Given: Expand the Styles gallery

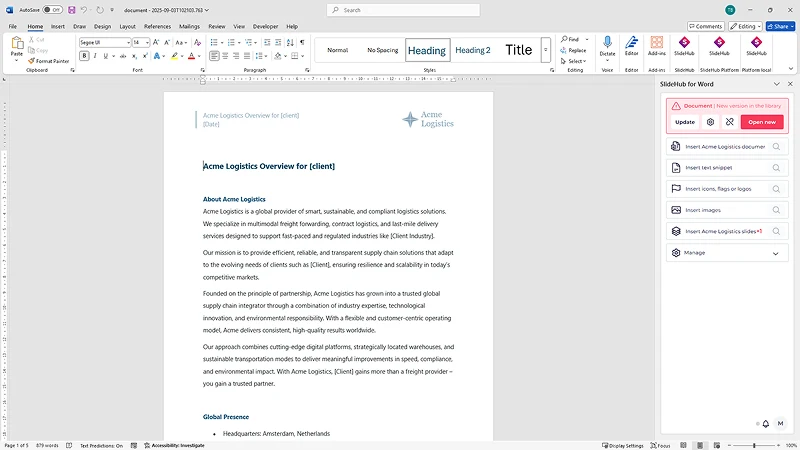Looking at the screenshot, I should [545, 50].
